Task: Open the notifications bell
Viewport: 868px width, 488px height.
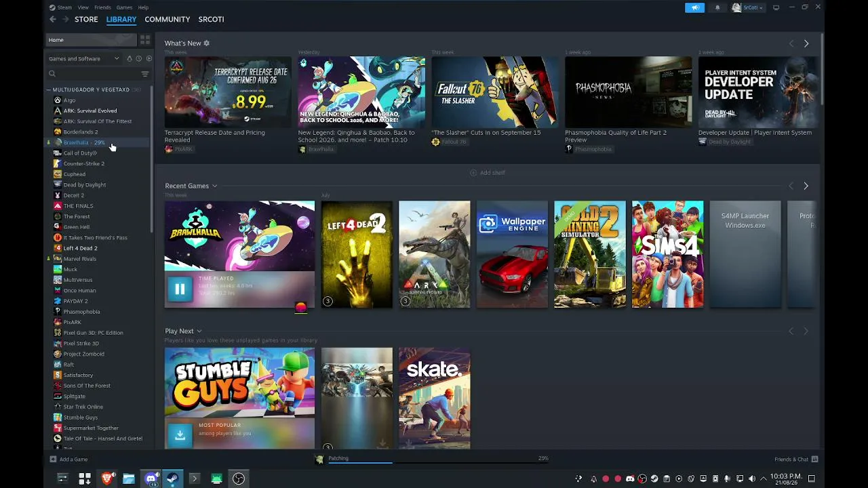Action: click(717, 7)
